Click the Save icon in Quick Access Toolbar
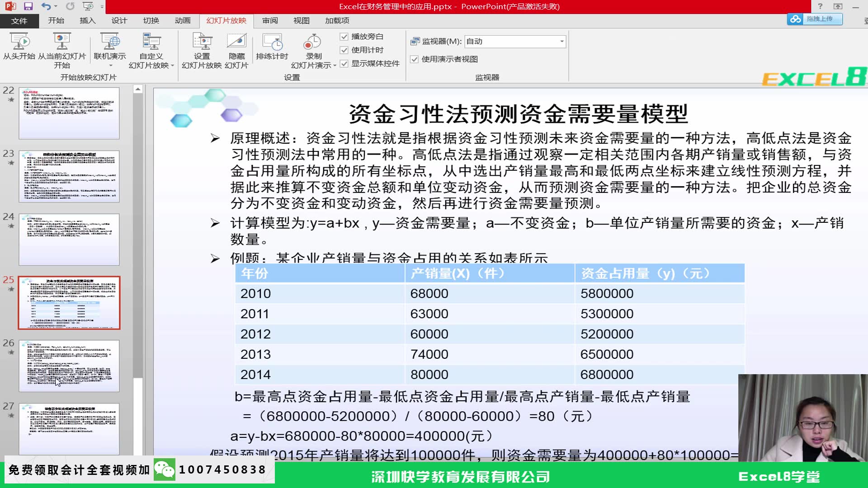 28,6
